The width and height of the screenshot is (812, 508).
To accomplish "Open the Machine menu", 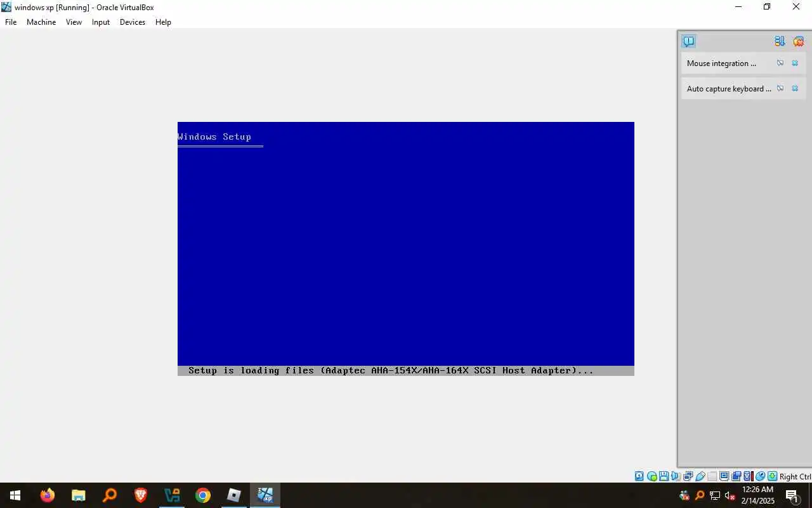I will point(41,22).
